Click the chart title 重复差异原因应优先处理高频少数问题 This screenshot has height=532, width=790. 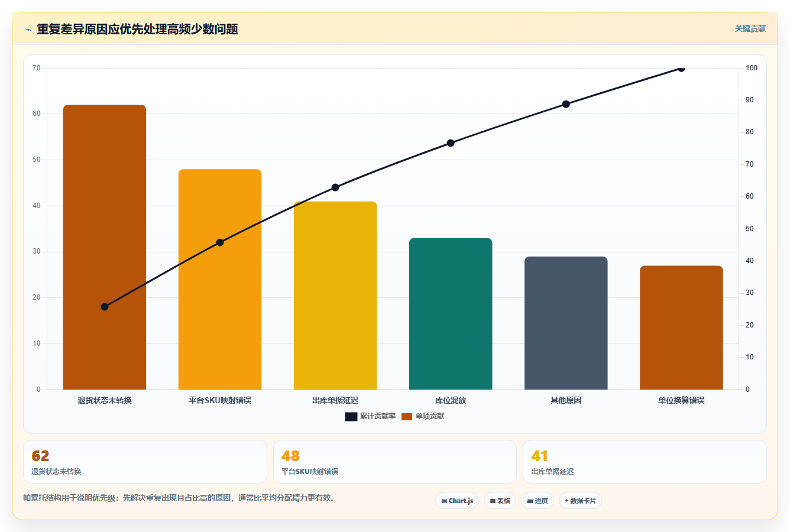[x=137, y=29]
